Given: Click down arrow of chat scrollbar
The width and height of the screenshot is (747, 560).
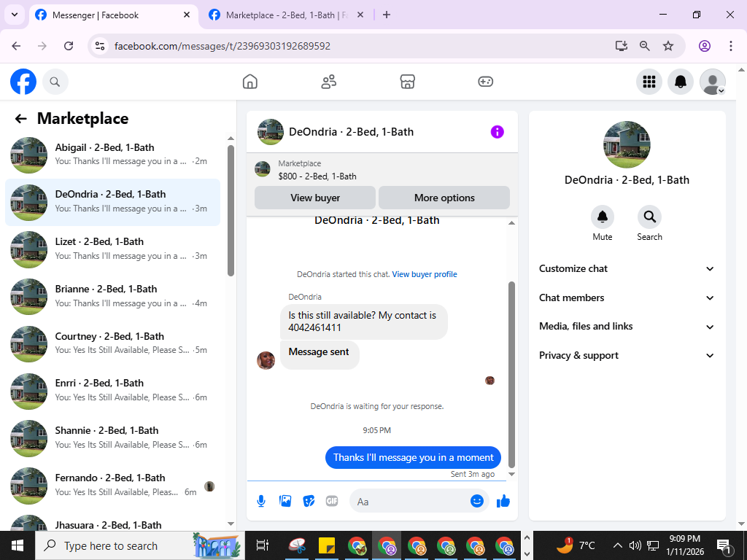Looking at the screenshot, I should pyautogui.click(x=511, y=474).
